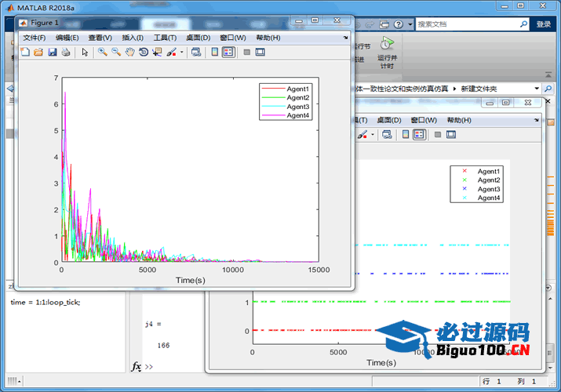Click Zoom Out magnifier in Figure 1
Image resolution: width=561 pixels, height=392 pixels.
116,53
